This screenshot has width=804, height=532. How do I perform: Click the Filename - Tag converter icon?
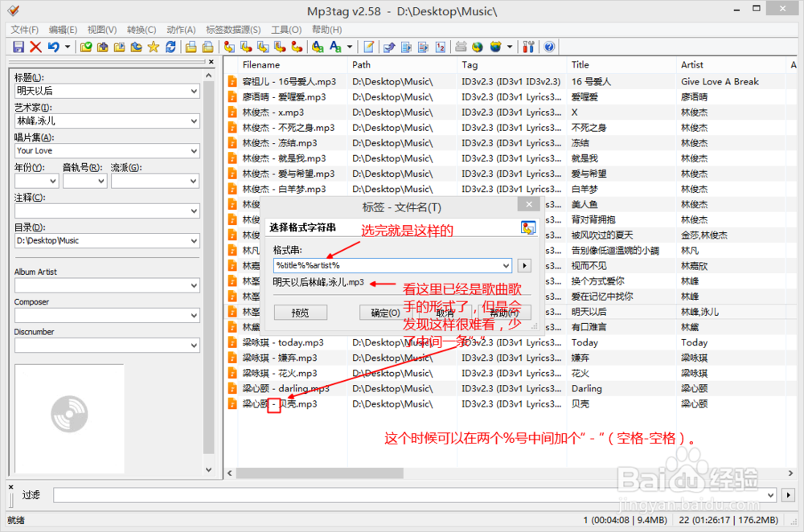pyautogui.click(x=246, y=47)
